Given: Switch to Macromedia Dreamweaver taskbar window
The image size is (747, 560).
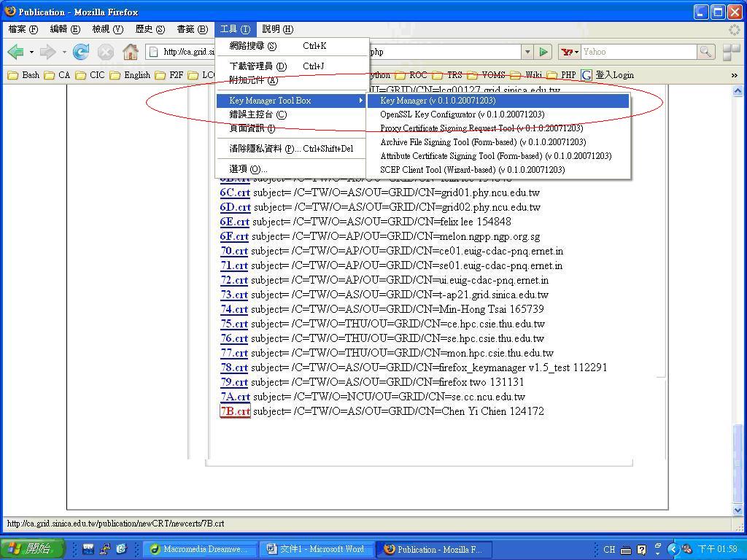Looking at the screenshot, I should point(200,549).
